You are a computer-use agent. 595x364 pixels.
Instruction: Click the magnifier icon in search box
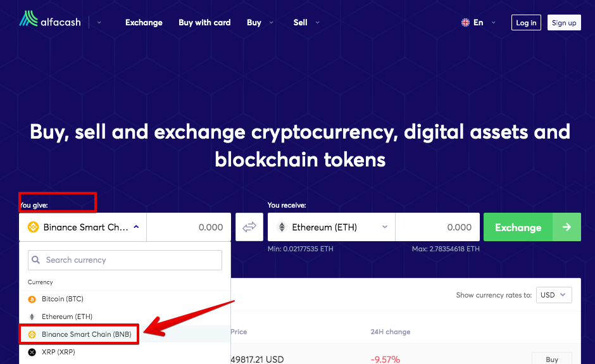tap(36, 260)
